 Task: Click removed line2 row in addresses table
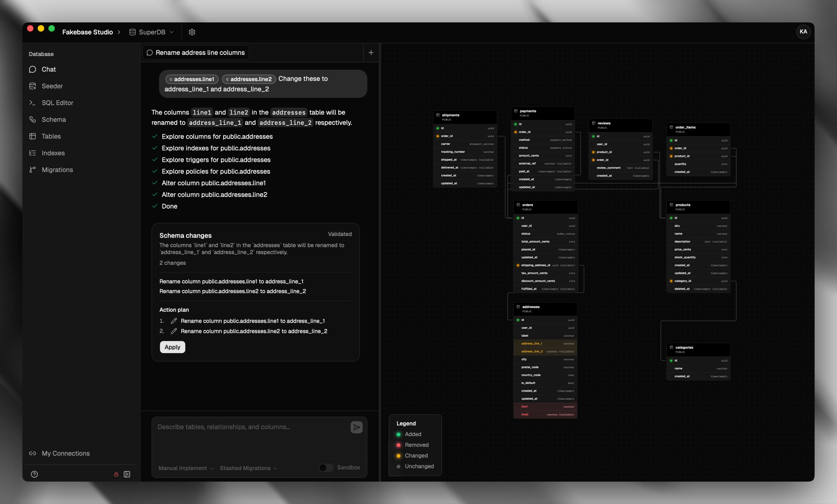pos(545,414)
